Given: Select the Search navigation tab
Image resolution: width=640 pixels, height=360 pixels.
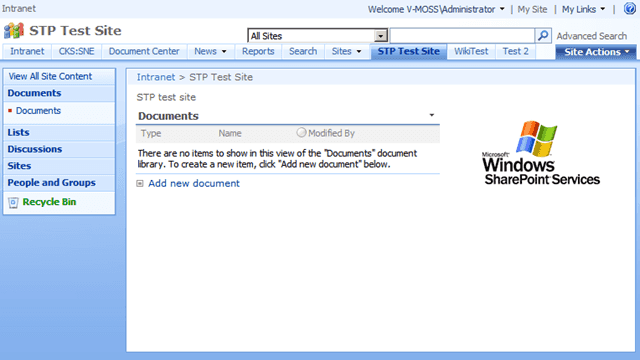Looking at the screenshot, I should (303, 51).
